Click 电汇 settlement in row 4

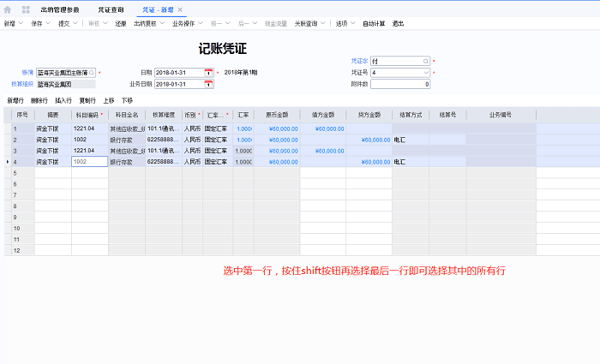(399, 162)
